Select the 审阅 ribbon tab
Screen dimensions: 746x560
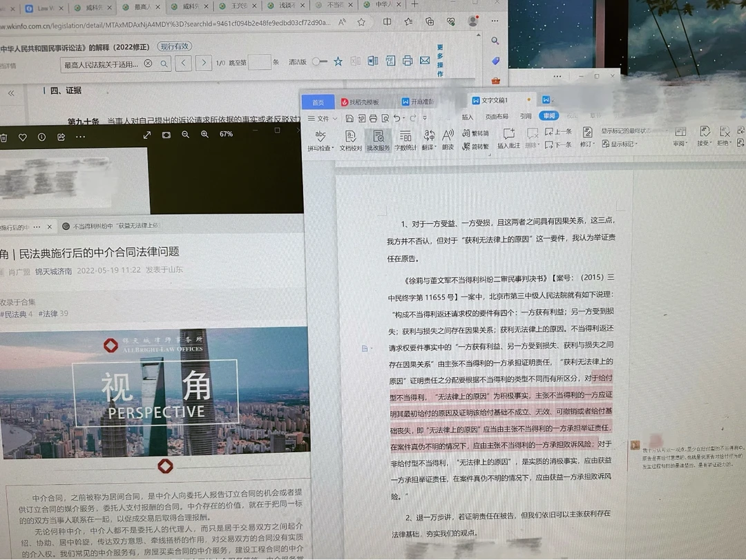tap(549, 115)
